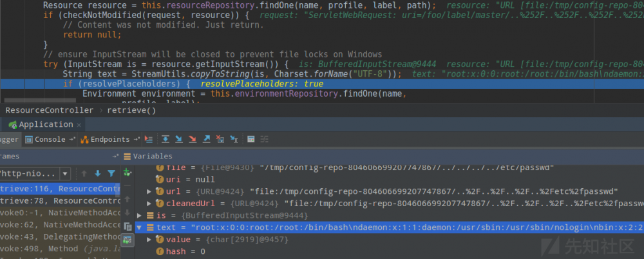The height and width of the screenshot is (259, 644).
Task: Click the restore-layout pin beside Endpoints tab
Action: pos(137,139)
